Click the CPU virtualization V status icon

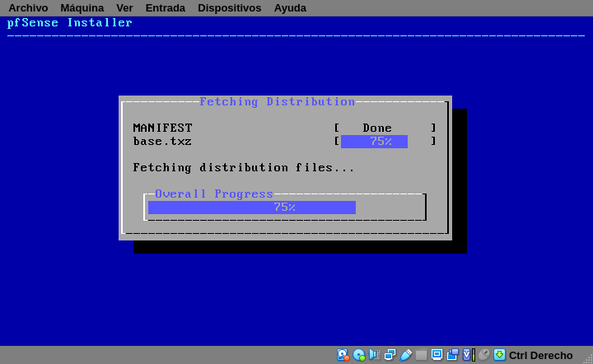click(469, 355)
